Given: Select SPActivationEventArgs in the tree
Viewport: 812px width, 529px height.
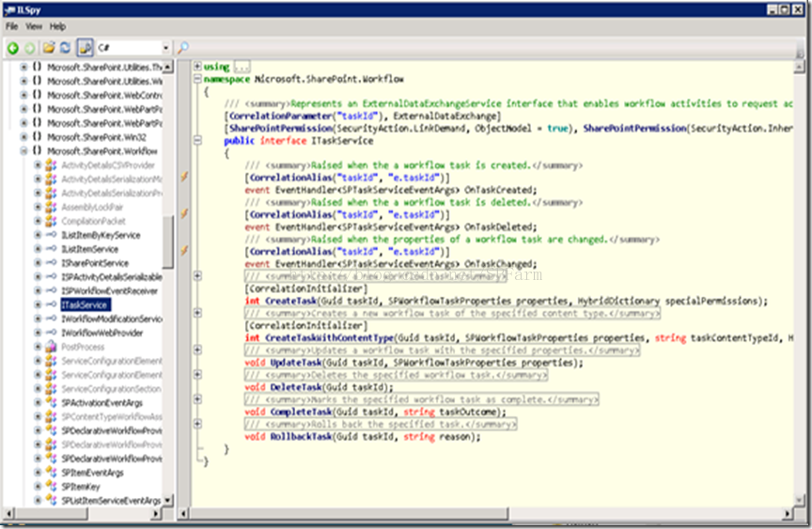Looking at the screenshot, I should [x=102, y=403].
